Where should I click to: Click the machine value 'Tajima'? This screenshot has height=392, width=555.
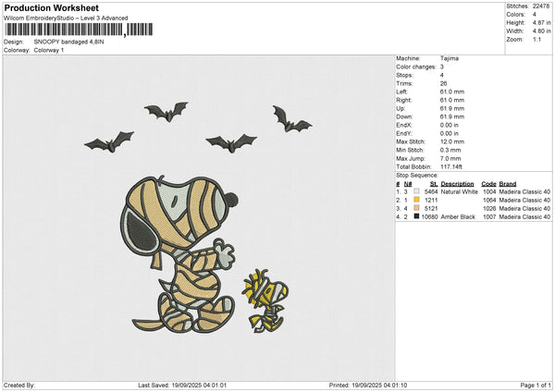pos(450,58)
